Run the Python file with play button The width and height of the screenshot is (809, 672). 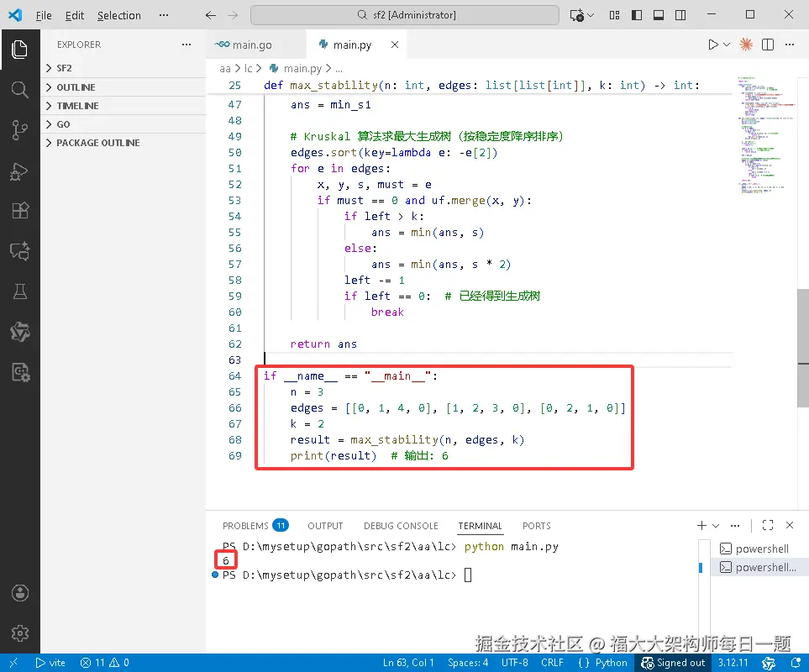coord(713,45)
